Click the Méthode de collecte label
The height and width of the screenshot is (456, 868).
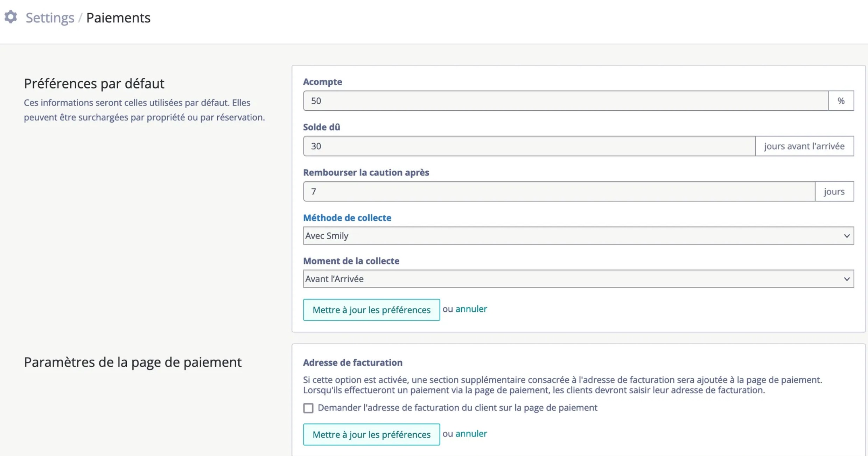click(x=347, y=217)
